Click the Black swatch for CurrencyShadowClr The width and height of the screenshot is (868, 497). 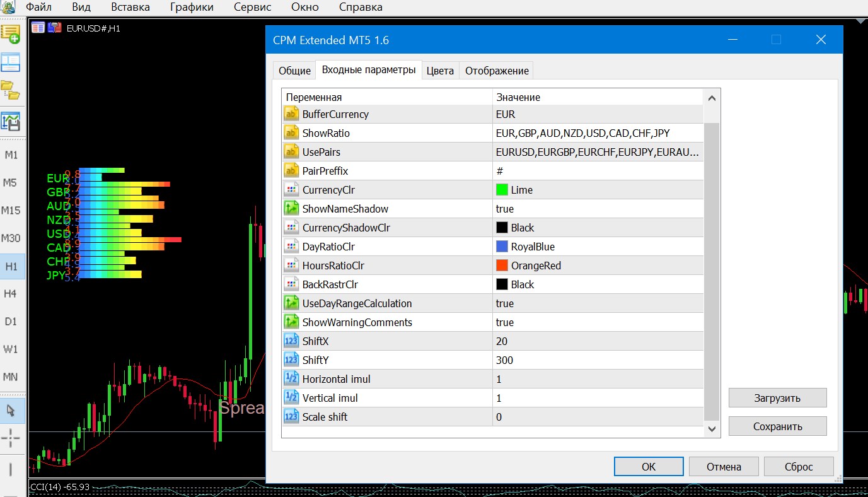click(x=502, y=228)
